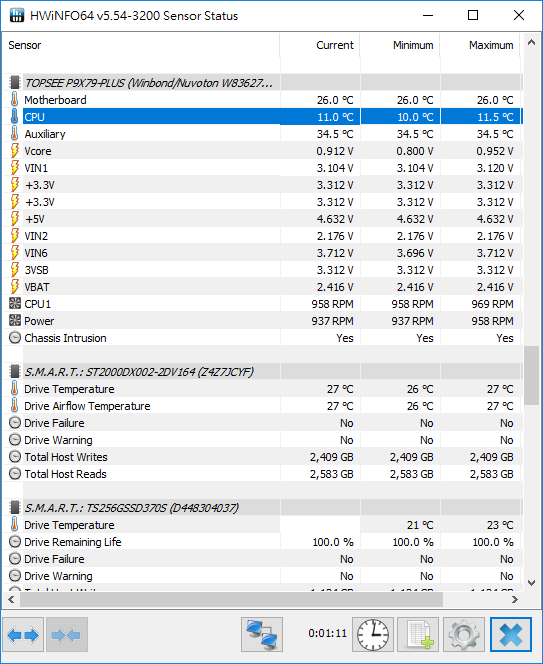Close sensors with blue X button
Image resolution: width=543 pixels, height=664 pixels.
click(511, 634)
